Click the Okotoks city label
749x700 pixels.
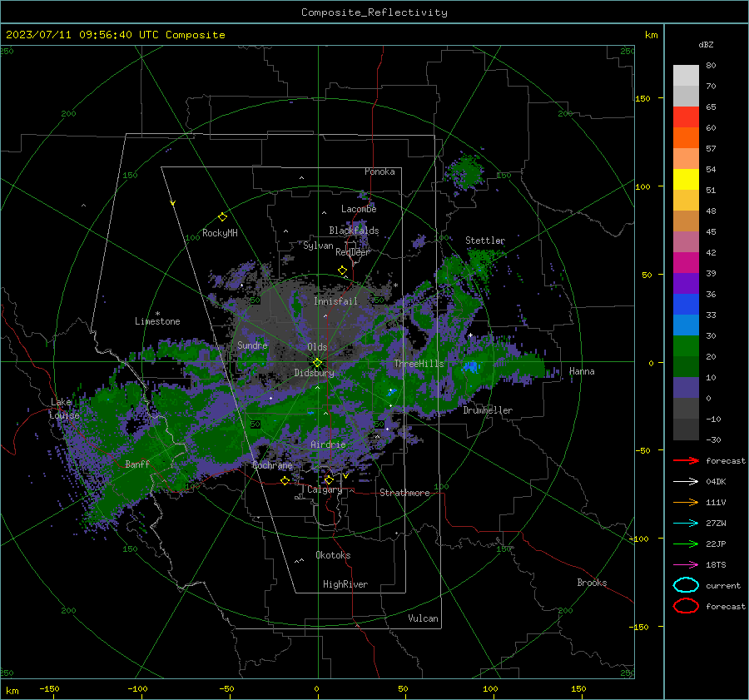coord(333,555)
